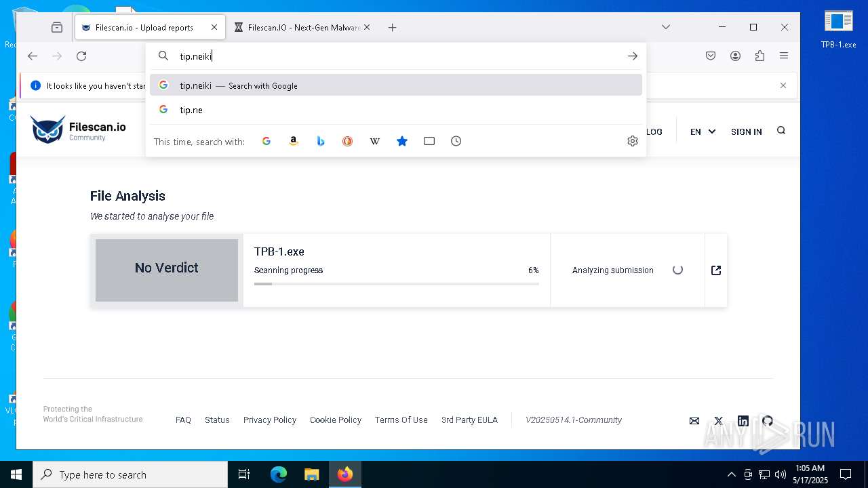Screen dimensions: 868x488
Task: Open a new browser tab
Action: (x=393, y=28)
